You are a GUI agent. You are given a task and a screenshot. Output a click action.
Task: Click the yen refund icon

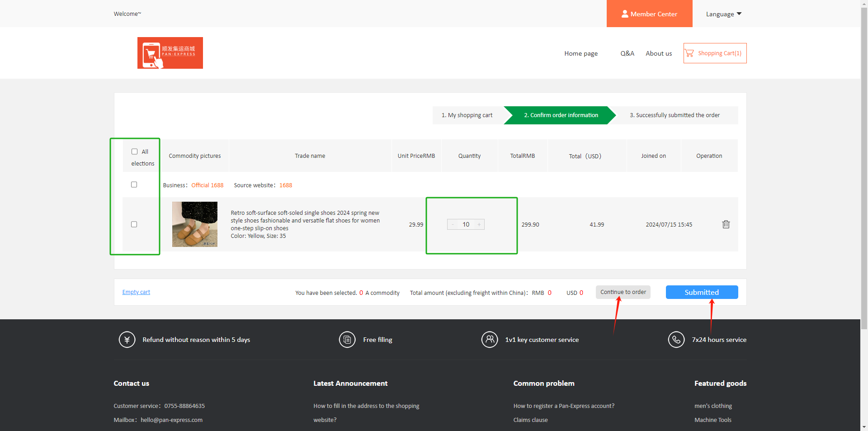pos(127,340)
